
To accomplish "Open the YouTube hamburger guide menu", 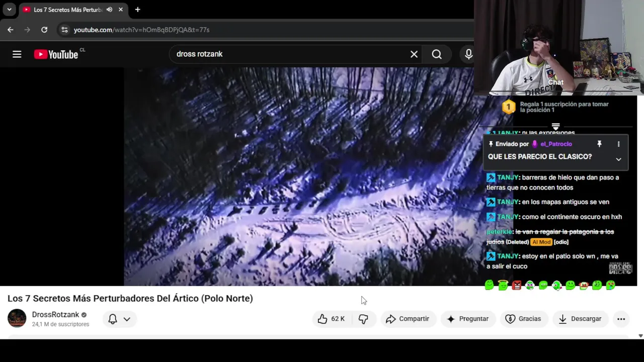I will point(17,54).
